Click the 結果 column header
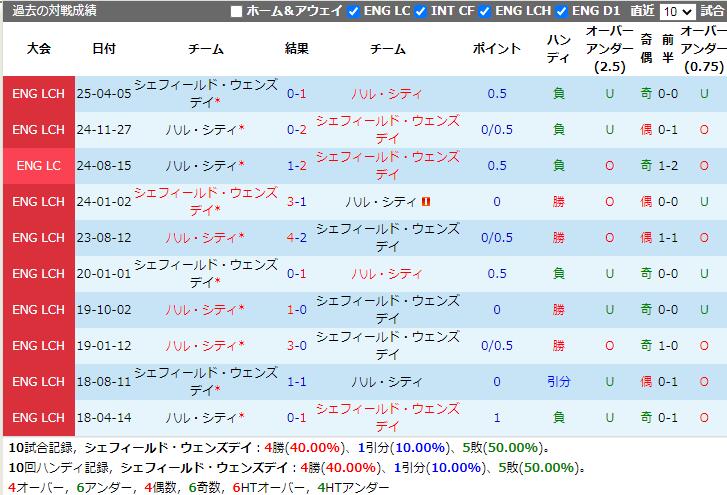727x495 pixels. (296, 49)
